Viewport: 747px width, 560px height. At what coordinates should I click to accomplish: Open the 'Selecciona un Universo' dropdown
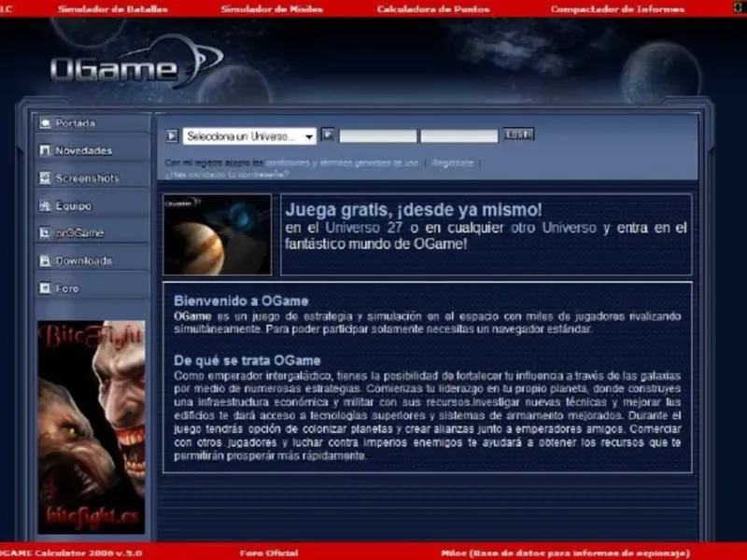249,136
